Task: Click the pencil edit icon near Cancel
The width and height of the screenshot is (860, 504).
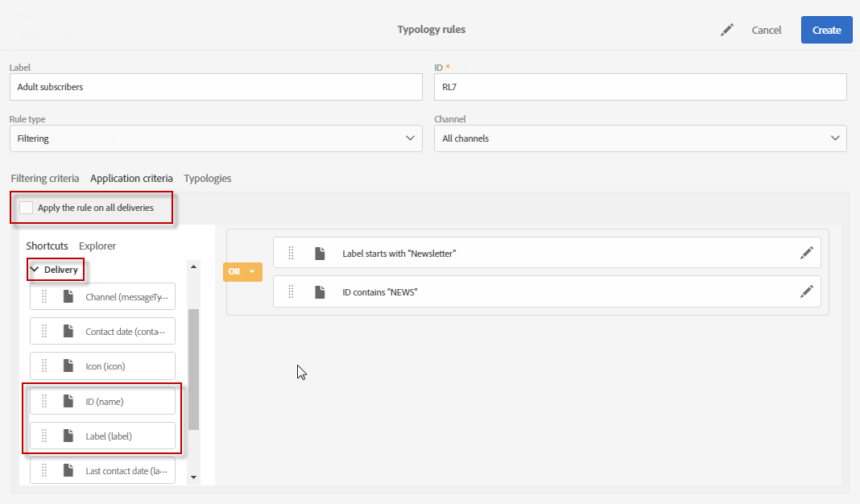Action: (x=727, y=30)
